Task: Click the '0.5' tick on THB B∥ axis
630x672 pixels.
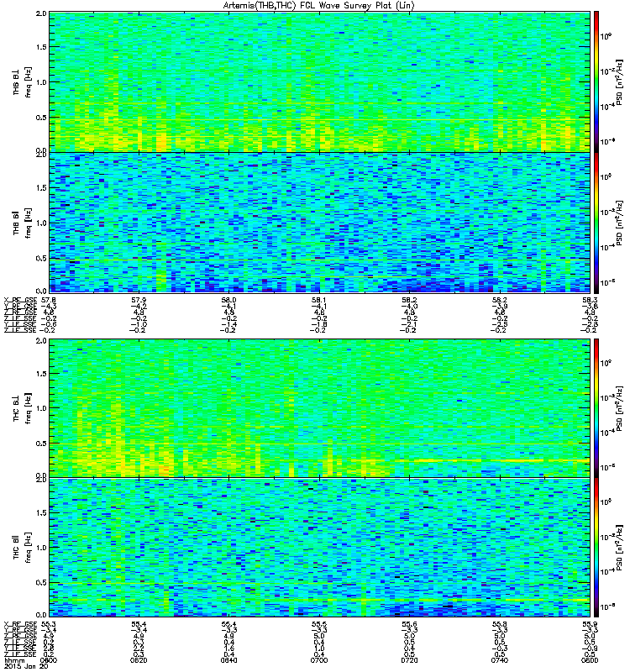Action: click(41, 258)
